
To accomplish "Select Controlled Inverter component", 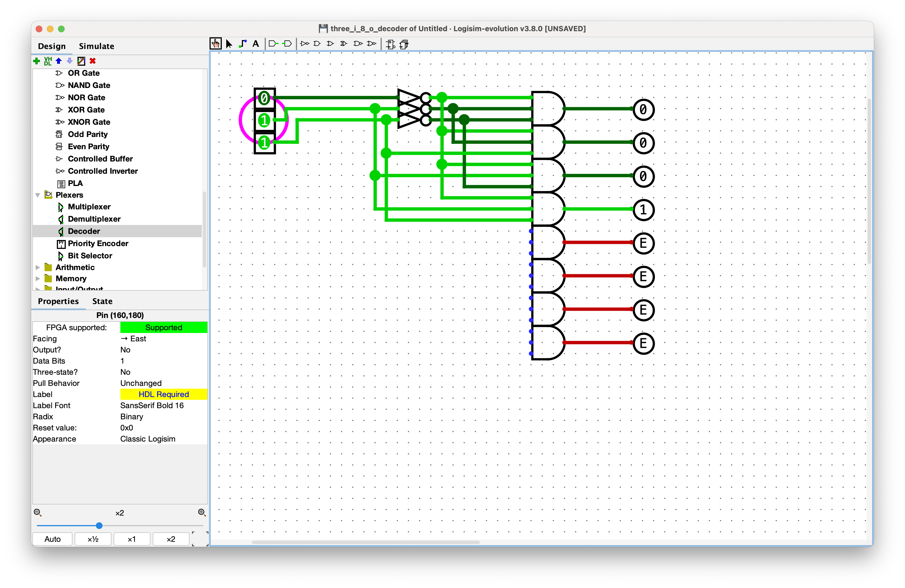I will [x=103, y=171].
